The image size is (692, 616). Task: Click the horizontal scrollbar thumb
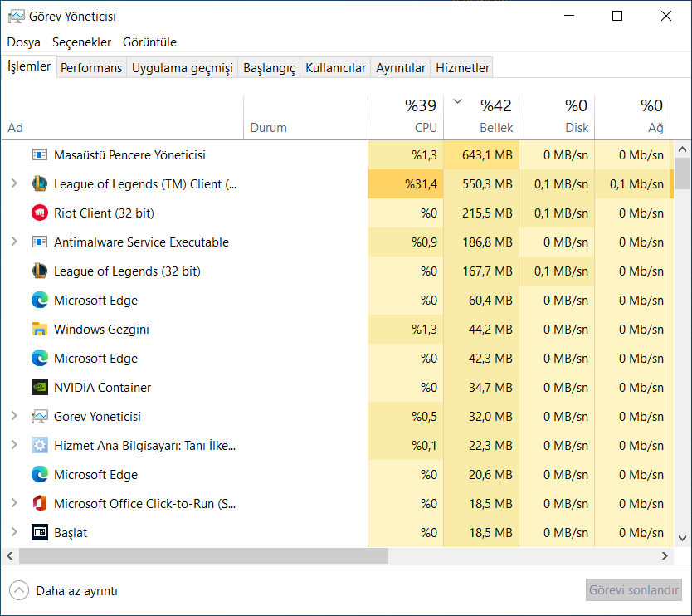click(x=203, y=556)
